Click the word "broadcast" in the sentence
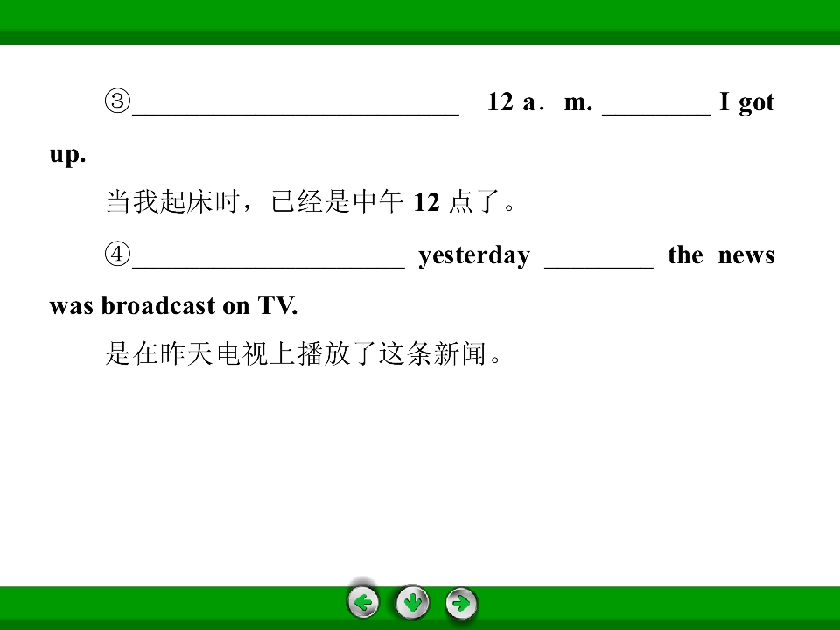The height and width of the screenshot is (630, 840). coord(158,305)
